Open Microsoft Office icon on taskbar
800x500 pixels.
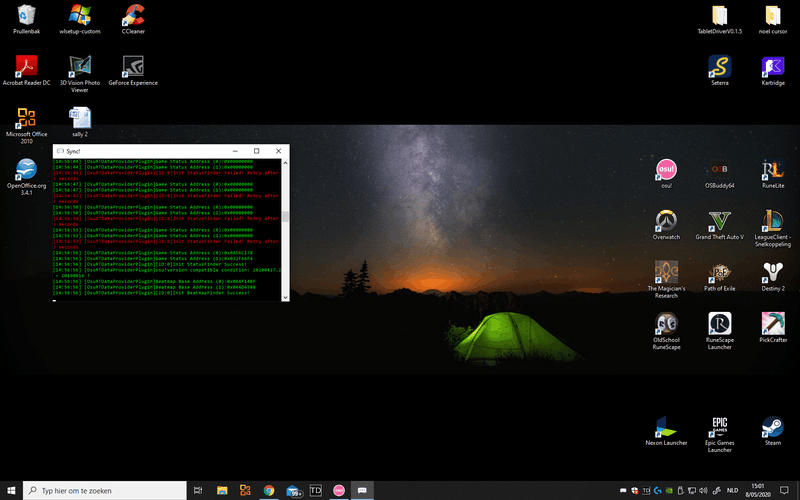click(x=245, y=490)
